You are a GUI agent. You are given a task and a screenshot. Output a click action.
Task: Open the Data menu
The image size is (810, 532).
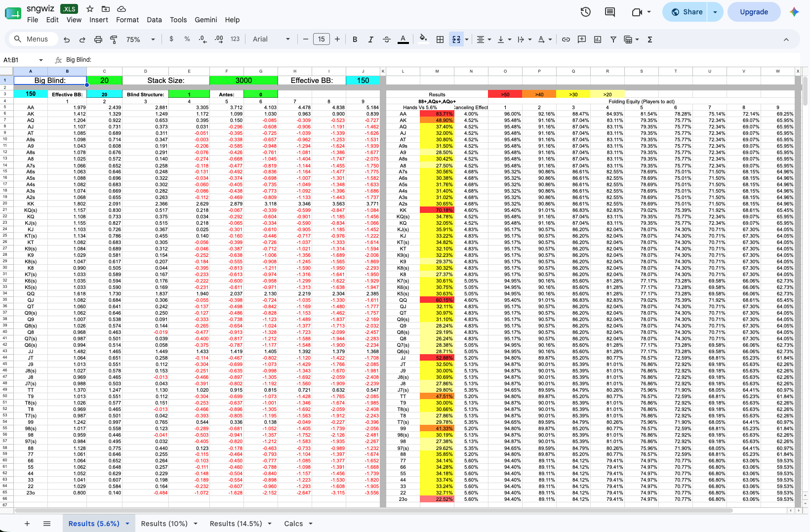[x=154, y=20]
